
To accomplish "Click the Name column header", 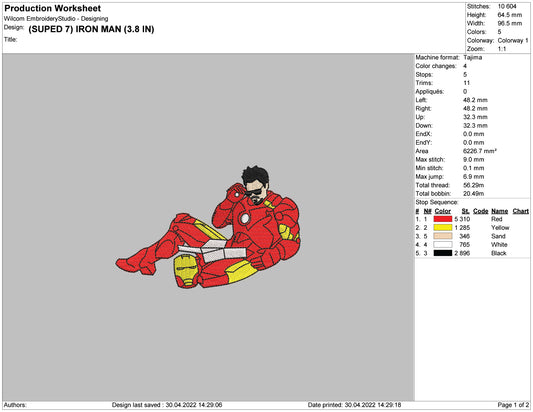I will 499,211.
